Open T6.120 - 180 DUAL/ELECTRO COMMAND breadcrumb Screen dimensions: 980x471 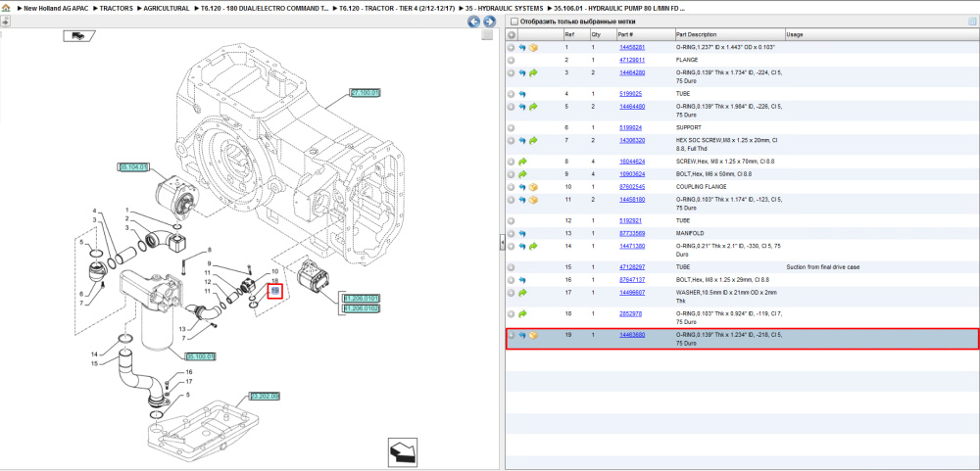[265, 9]
